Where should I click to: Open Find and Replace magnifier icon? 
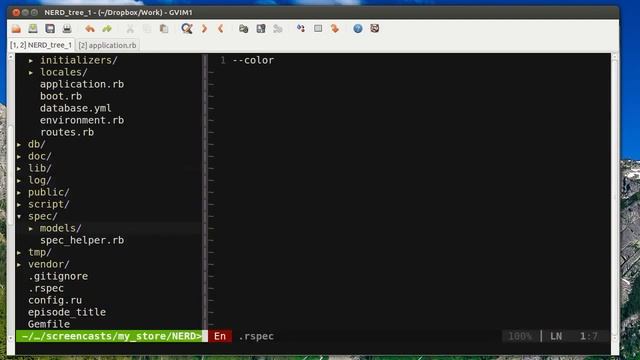(187, 29)
